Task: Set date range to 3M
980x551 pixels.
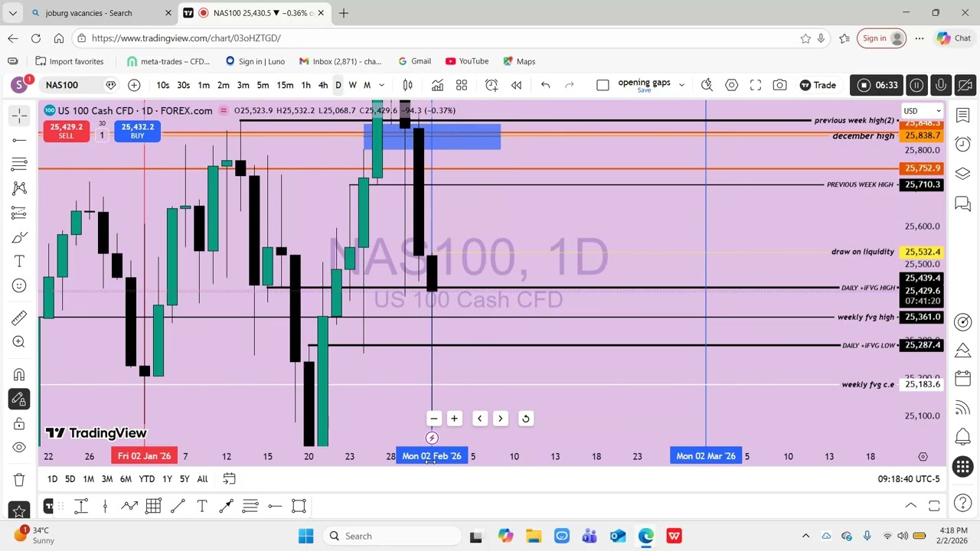Action: (x=106, y=479)
